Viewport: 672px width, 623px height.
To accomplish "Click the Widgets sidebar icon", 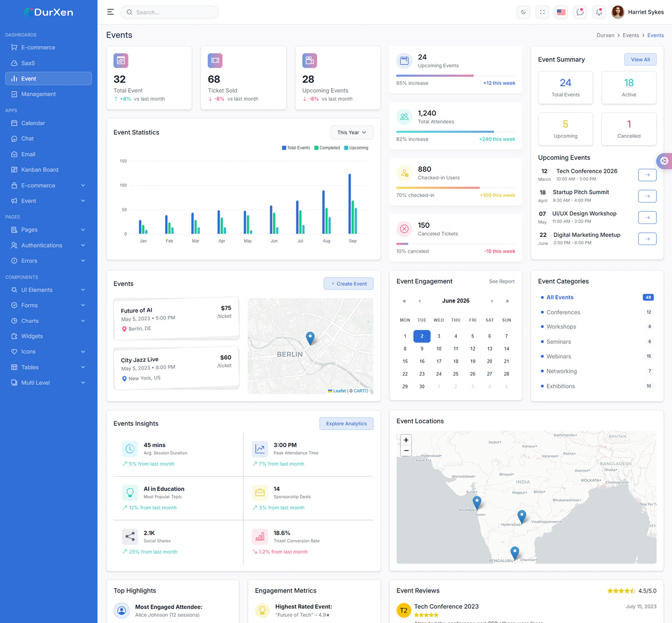I will (x=14, y=336).
